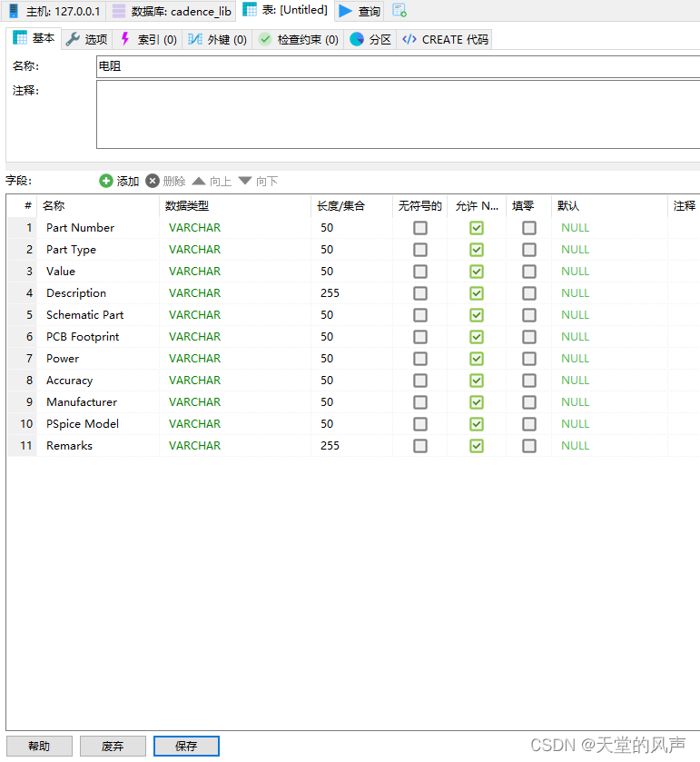
Task: Open data type dropdown for Remarks field
Action: point(234,446)
